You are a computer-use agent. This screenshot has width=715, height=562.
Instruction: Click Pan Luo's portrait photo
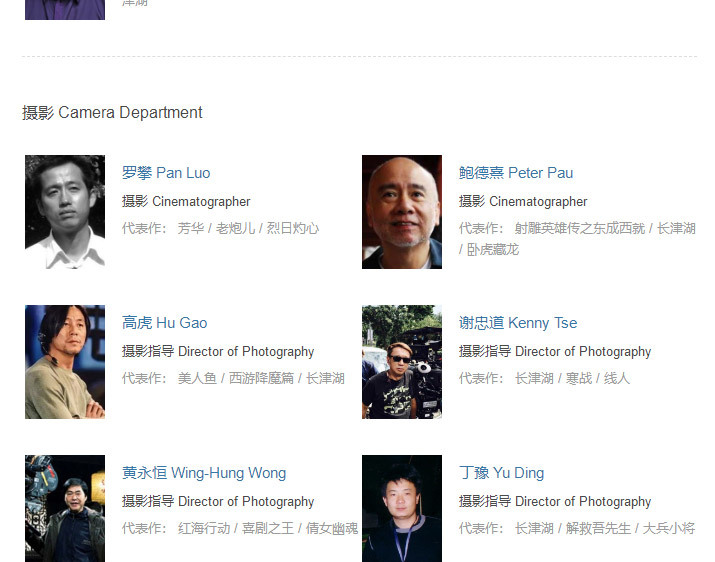tap(65, 211)
